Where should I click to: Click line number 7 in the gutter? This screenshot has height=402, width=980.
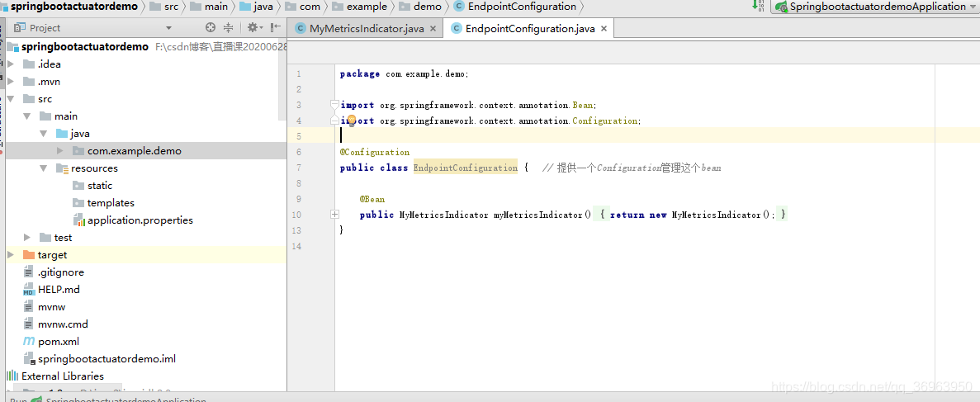pos(299,168)
